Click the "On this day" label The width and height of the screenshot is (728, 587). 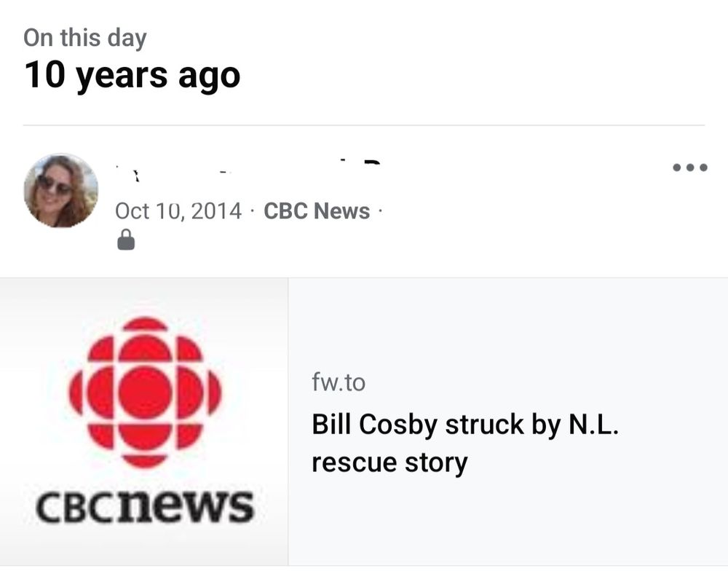coord(84,38)
